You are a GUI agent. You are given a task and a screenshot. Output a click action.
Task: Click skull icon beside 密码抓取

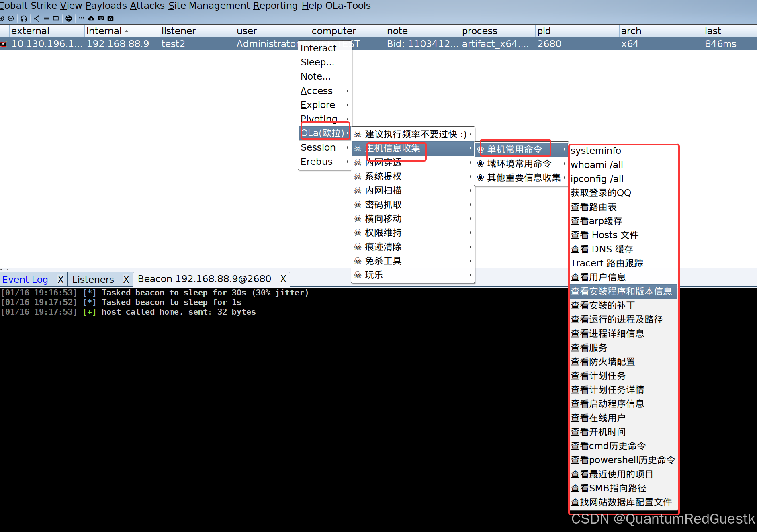click(x=358, y=205)
